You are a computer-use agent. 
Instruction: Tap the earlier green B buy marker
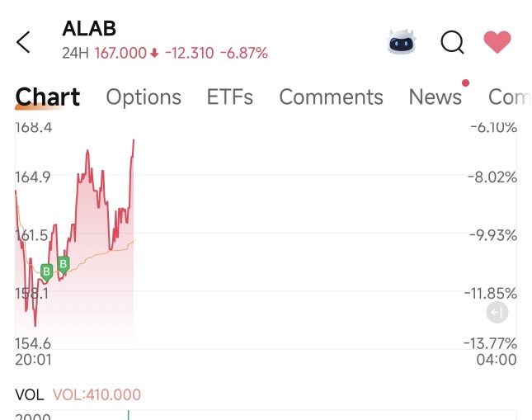(x=46, y=270)
